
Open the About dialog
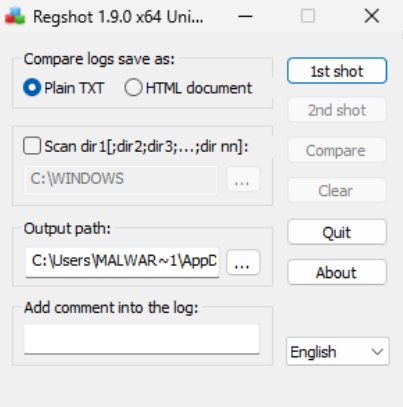337,272
